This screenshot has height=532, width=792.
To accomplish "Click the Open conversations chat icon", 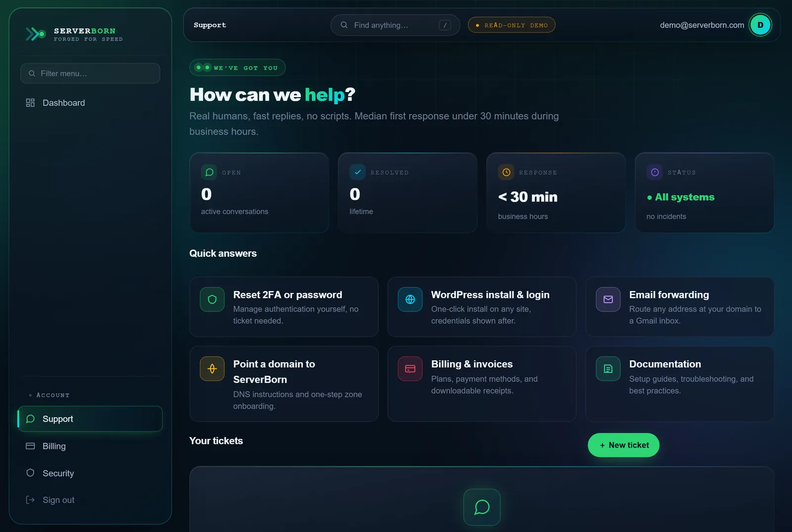I will click(209, 172).
